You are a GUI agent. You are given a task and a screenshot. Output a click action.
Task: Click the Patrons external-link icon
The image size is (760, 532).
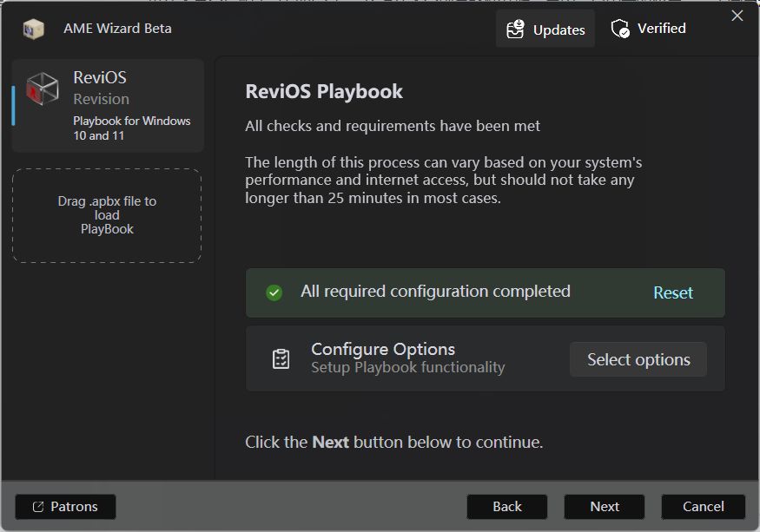38,507
